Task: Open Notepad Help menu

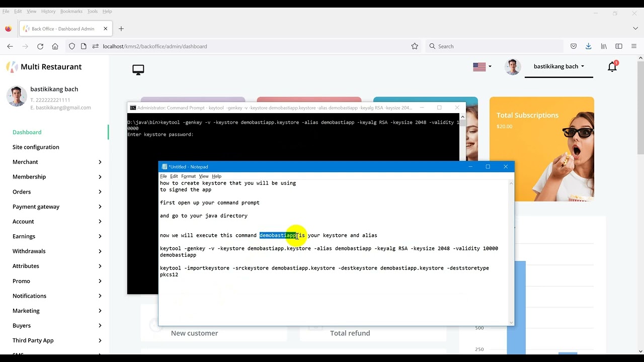Action: point(217,176)
